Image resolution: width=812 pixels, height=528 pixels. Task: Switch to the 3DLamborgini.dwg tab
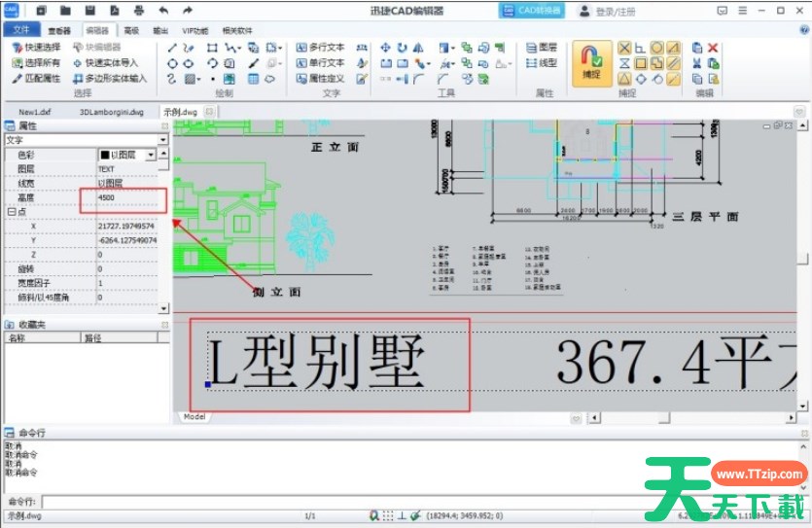pos(111,112)
